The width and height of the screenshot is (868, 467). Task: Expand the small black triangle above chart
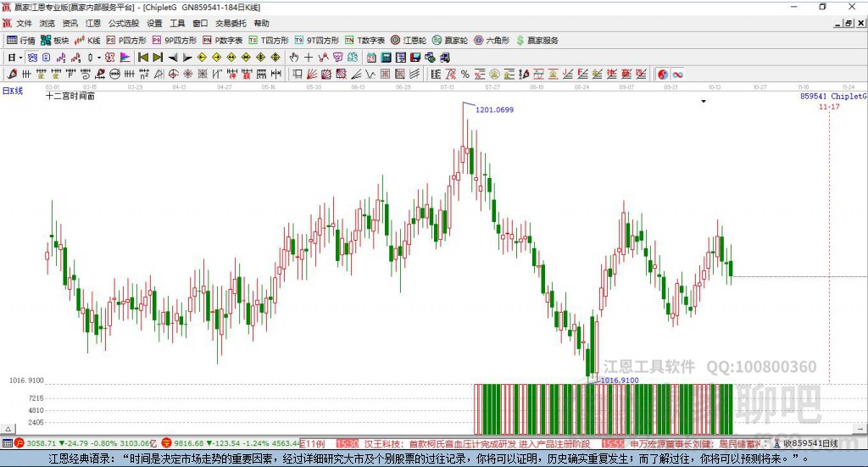704,102
